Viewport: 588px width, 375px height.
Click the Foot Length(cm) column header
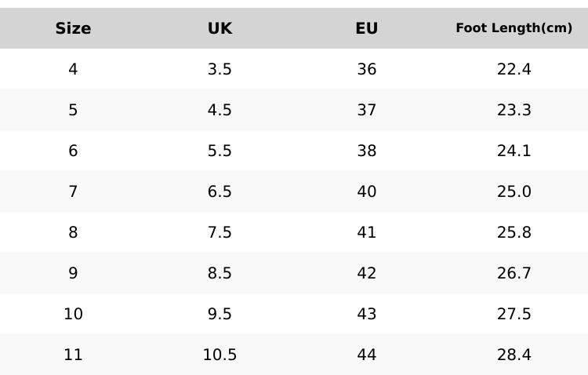click(514, 28)
